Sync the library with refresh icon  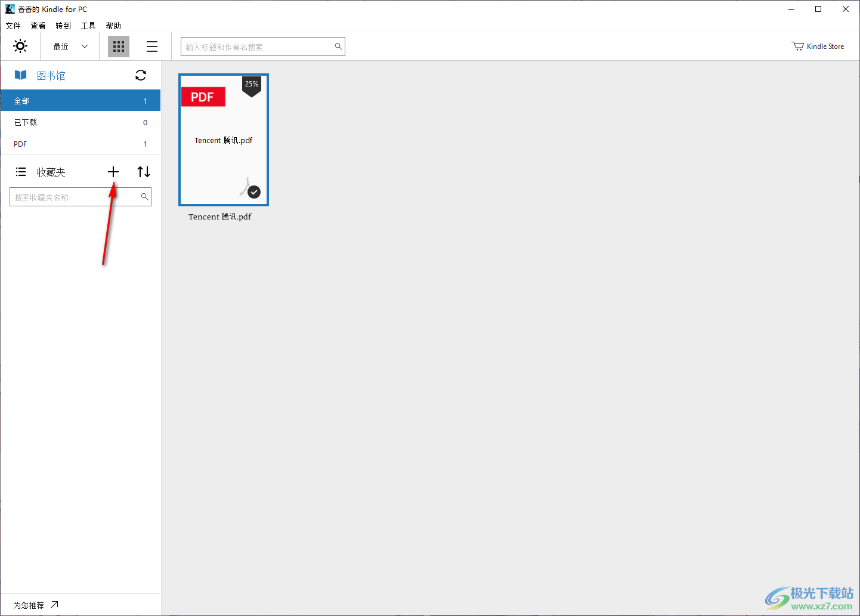(x=141, y=75)
